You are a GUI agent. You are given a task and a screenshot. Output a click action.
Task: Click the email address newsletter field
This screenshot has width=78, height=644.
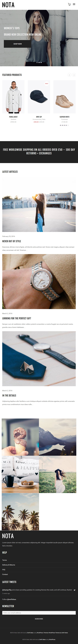(39, 613)
